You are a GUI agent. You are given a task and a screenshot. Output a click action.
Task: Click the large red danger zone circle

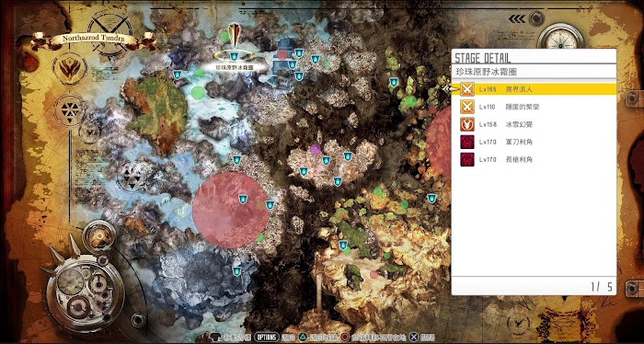(x=231, y=211)
